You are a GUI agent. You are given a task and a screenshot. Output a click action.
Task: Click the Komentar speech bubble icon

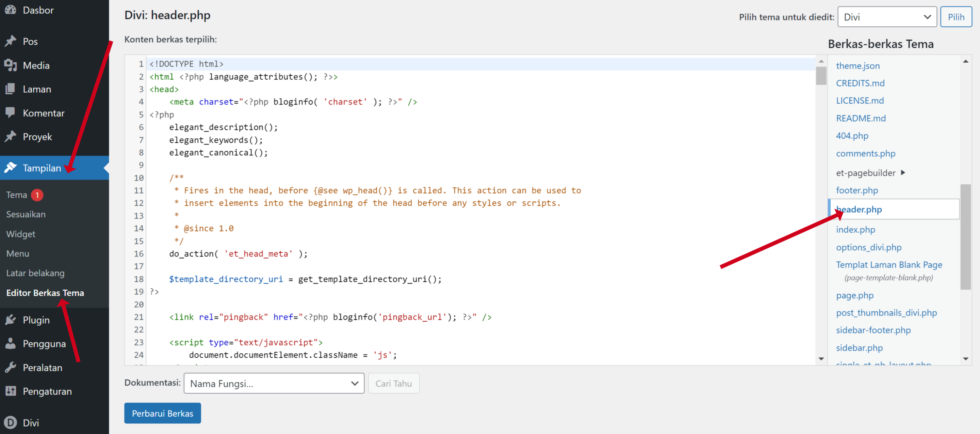[x=11, y=113]
